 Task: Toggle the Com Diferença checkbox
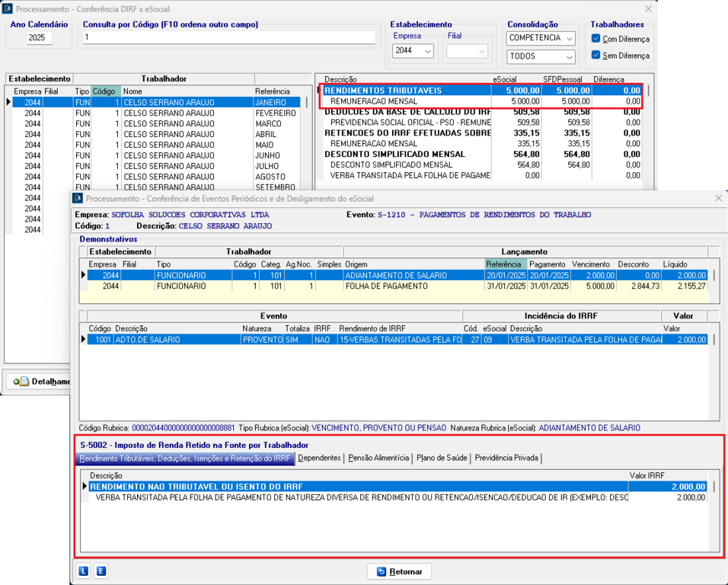click(x=596, y=39)
